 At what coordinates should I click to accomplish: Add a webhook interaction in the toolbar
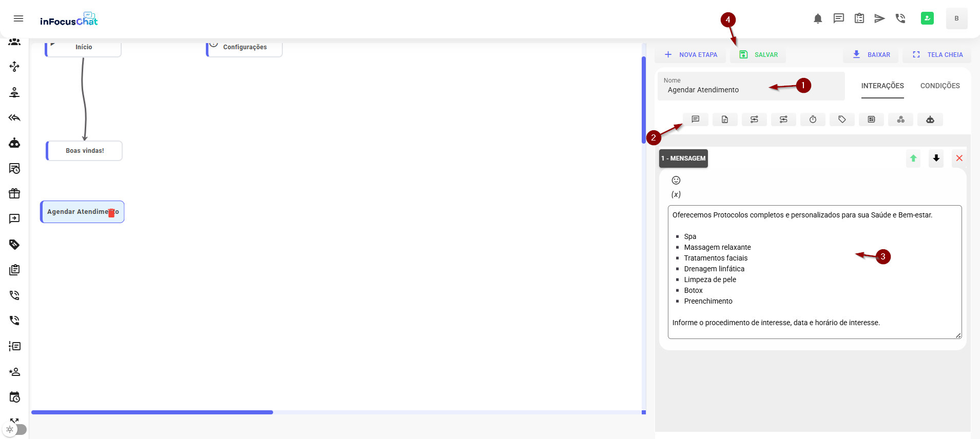pyautogui.click(x=900, y=119)
